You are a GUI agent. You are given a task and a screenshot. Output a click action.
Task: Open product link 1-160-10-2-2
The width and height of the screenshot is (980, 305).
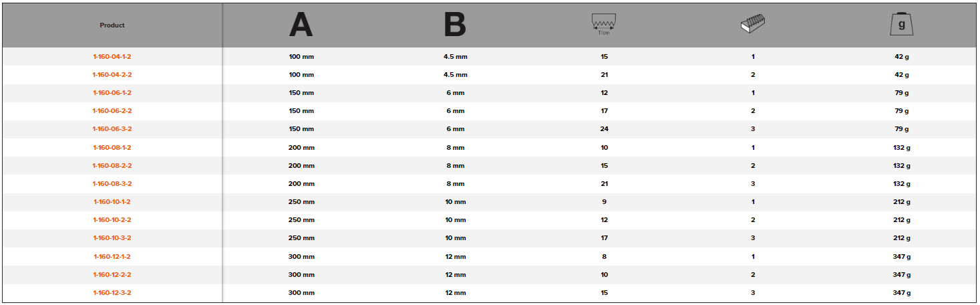point(112,219)
